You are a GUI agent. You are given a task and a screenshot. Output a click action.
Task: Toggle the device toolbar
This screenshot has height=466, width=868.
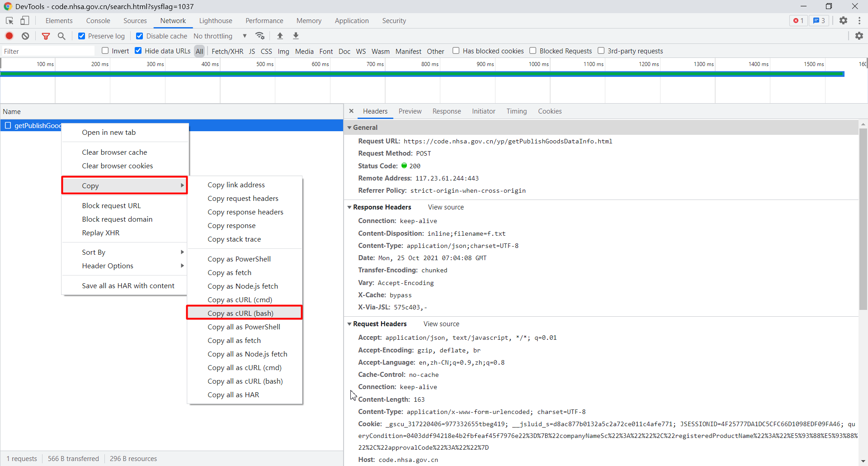pyautogui.click(x=25, y=20)
